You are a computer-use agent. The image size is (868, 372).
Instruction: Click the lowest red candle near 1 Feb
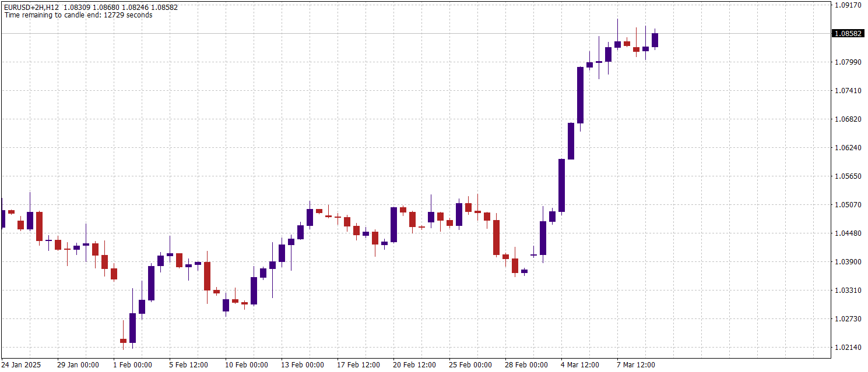(123, 341)
